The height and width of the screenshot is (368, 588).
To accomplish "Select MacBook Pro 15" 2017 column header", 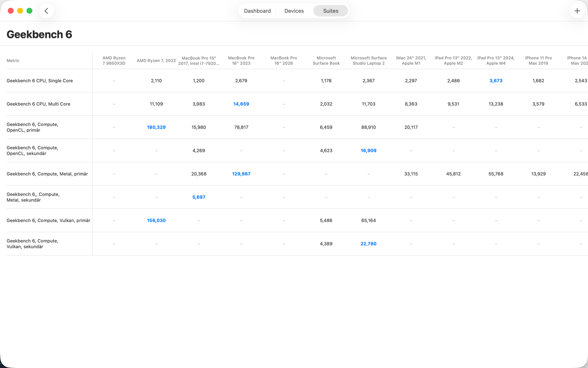I will [x=199, y=61].
